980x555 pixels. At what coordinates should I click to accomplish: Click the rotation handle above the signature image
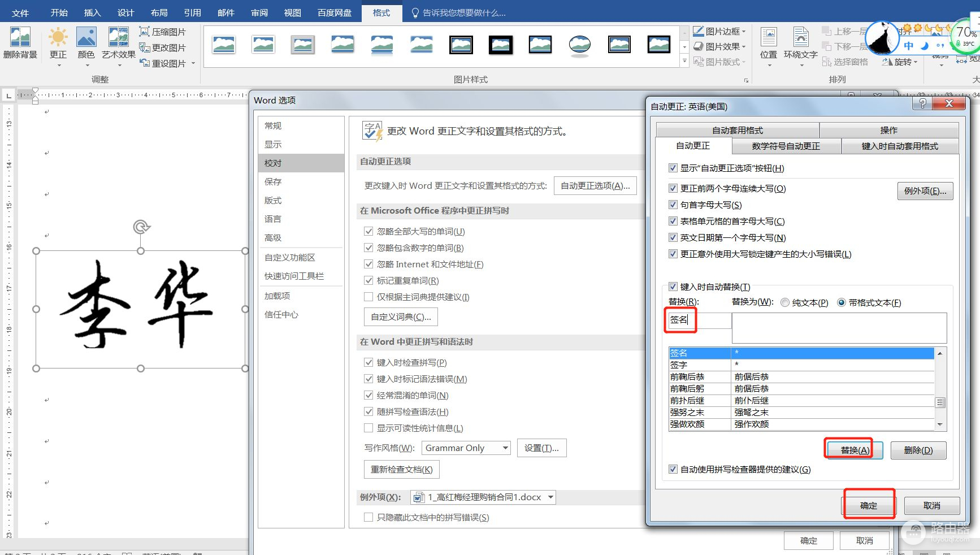click(141, 227)
